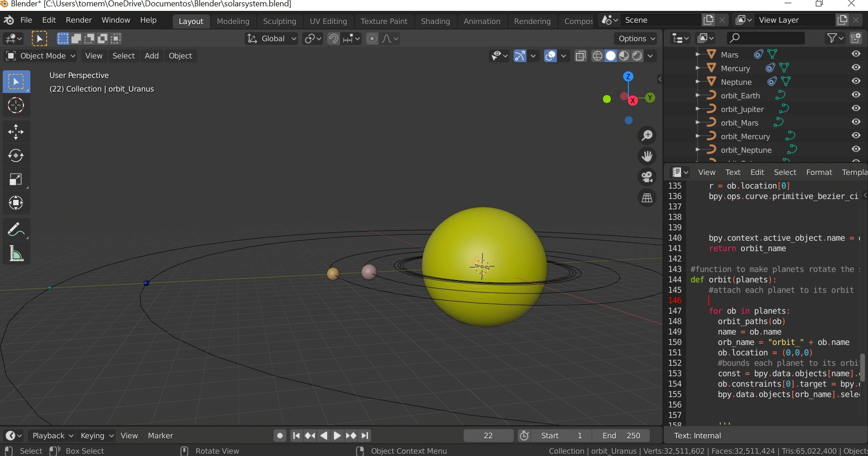Toggle visibility of orbit_Neptune
This screenshot has width=868, height=456.
coord(856,149)
